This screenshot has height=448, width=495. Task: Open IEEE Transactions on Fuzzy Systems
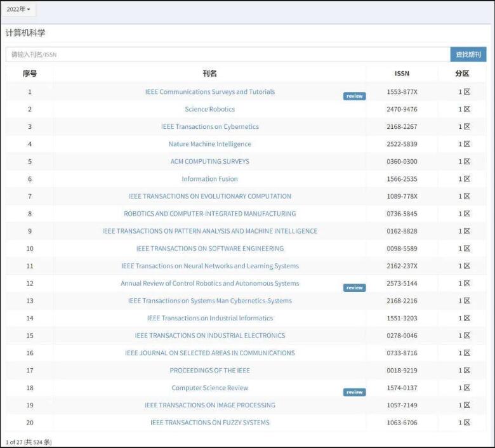209,423
